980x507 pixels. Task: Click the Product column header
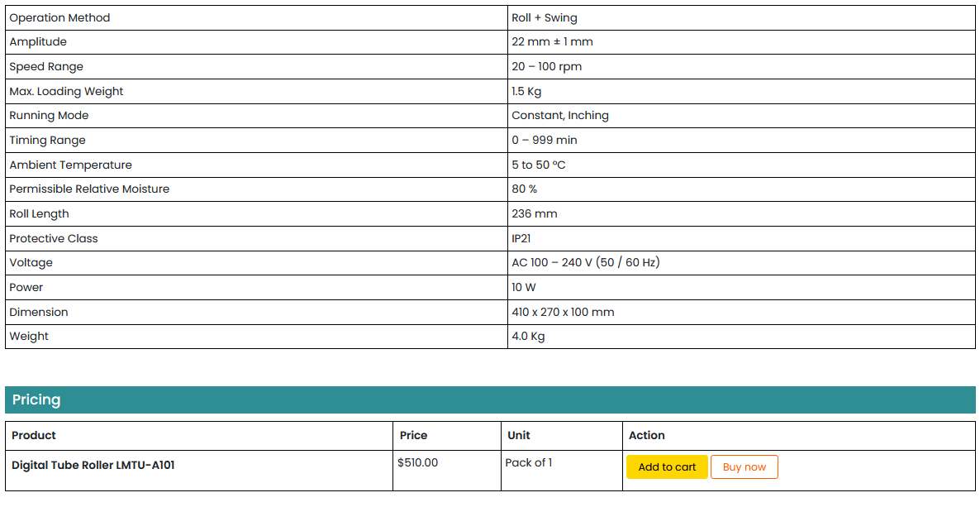click(x=34, y=435)
